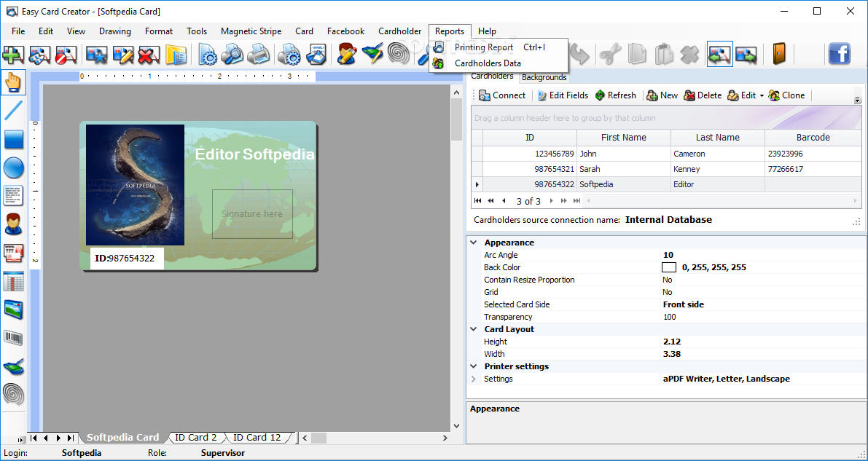Click the Barcode column header

[x=813, y=137]
